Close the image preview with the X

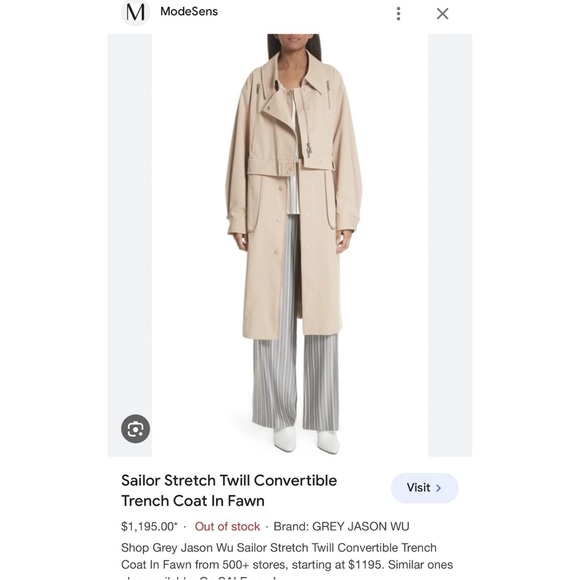(442, 14)
